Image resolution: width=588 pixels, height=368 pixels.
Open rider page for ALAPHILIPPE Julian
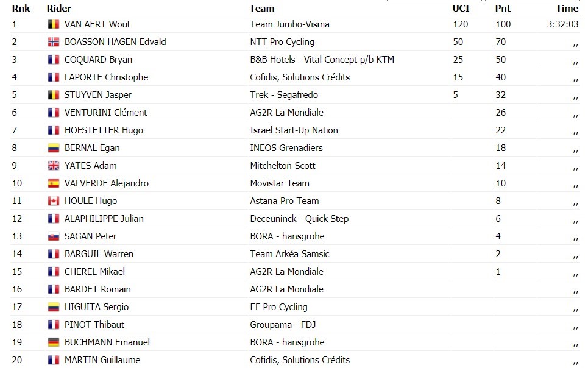pos(104,219)
